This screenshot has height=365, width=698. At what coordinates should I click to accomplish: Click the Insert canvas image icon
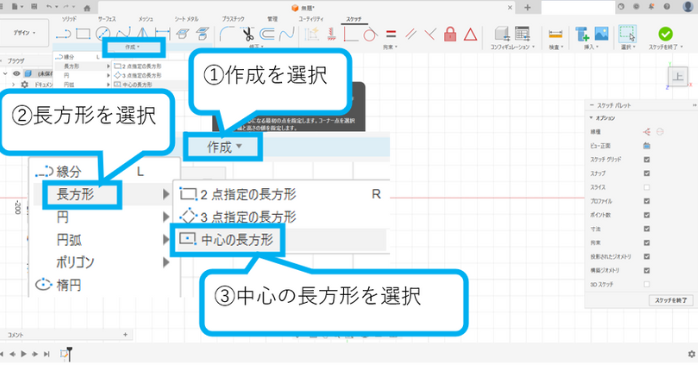point(601,34)
